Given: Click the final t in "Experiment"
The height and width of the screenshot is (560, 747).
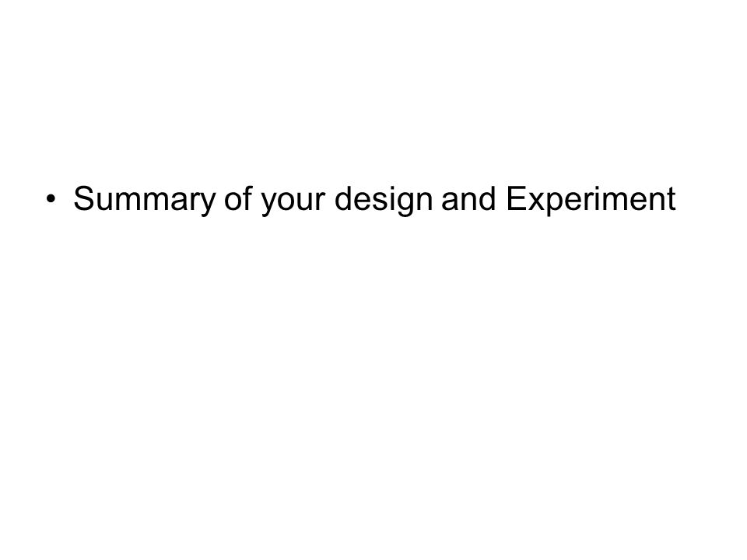Looking at the screenshot, I should tap(672, 199).
